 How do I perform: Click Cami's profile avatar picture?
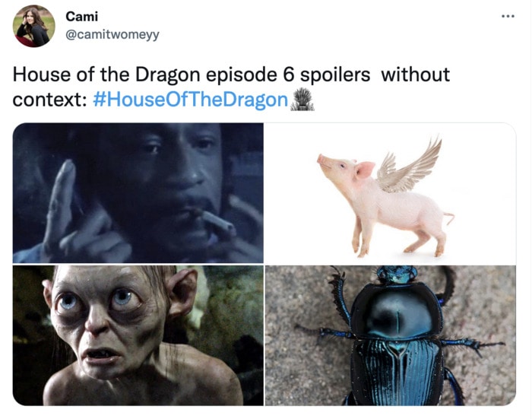34,26
